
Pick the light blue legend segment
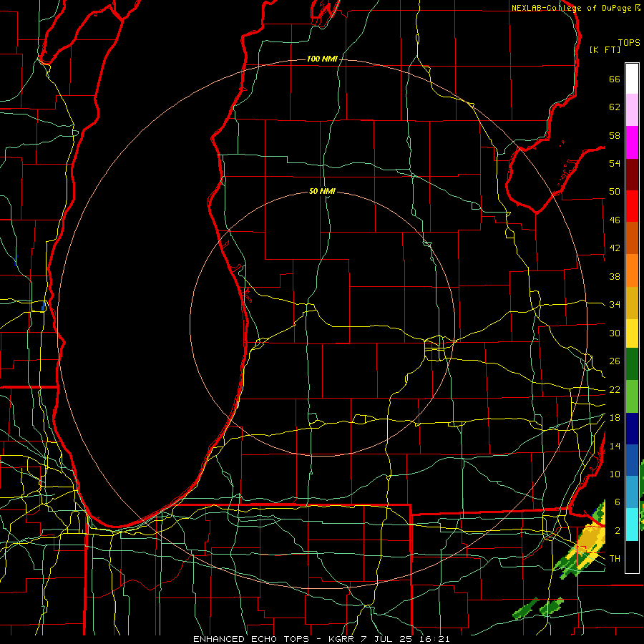(632, 492)
